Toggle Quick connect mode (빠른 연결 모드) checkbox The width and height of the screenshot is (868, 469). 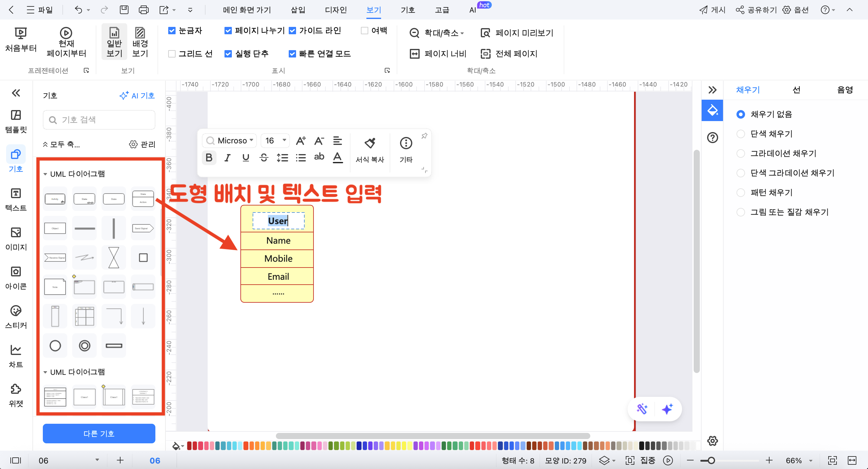(x=292, y=54)
